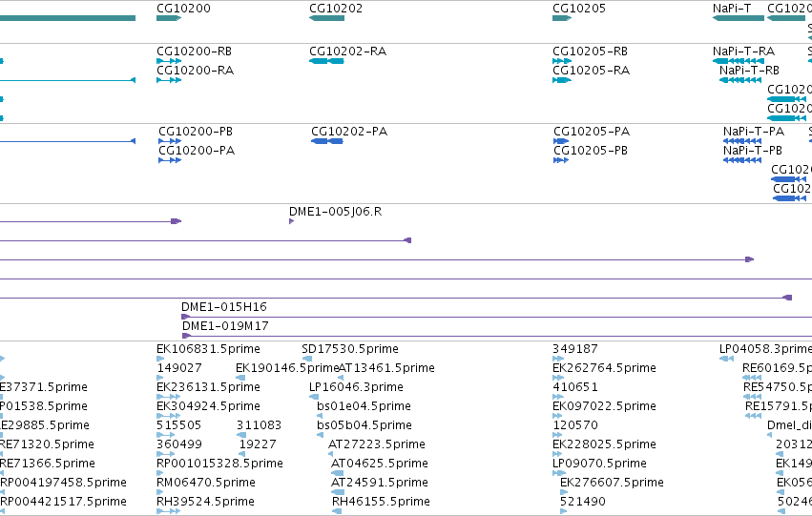Click the LP04058.3prime EST label
Viewport: 812px width, 516px height.
765,349
